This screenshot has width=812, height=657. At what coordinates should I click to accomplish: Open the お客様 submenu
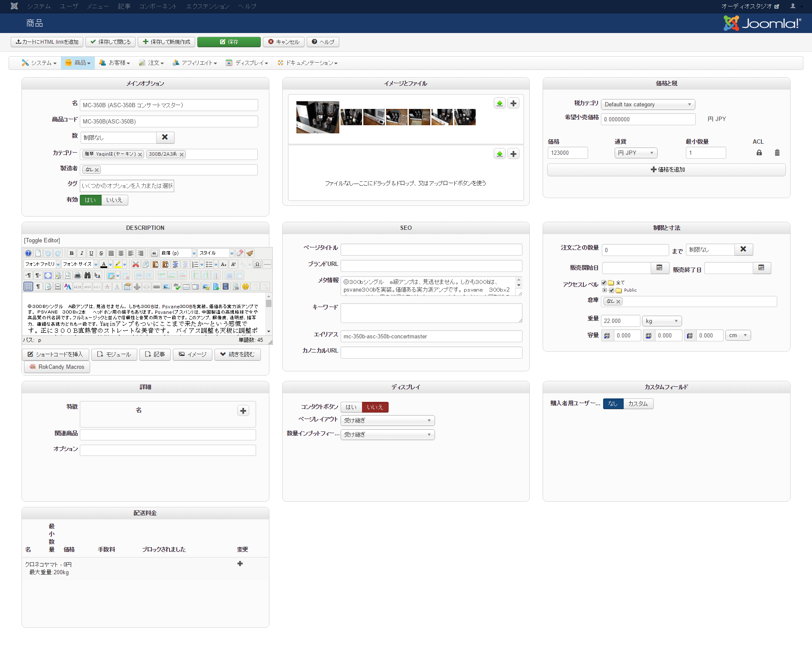pos(115,63)
